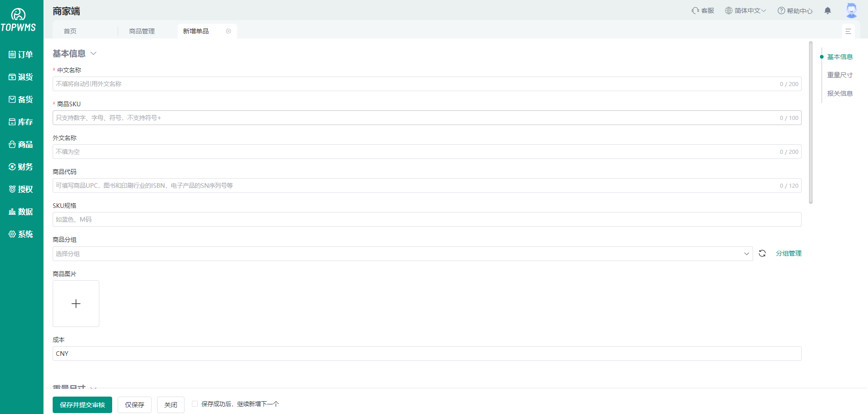This screenshot has width=868, height=414.
Task: Click the 关闭 button
Action: pos(171,405)
